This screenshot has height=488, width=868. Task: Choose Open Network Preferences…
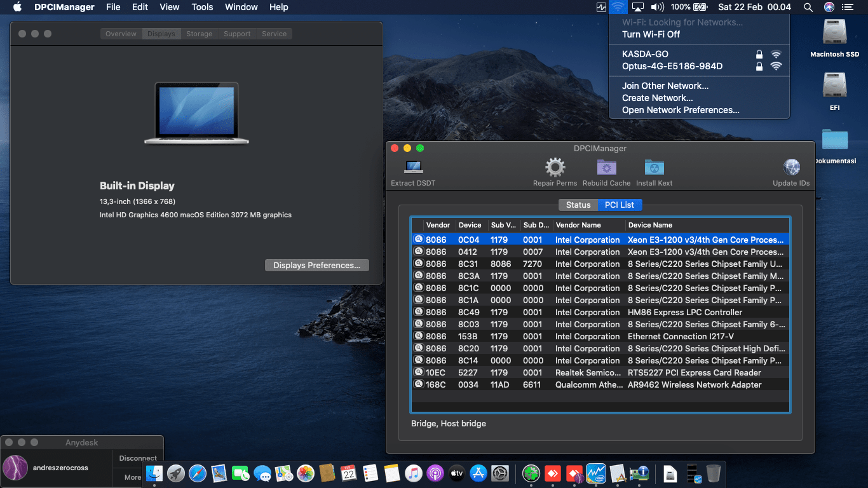pos(699,110)
